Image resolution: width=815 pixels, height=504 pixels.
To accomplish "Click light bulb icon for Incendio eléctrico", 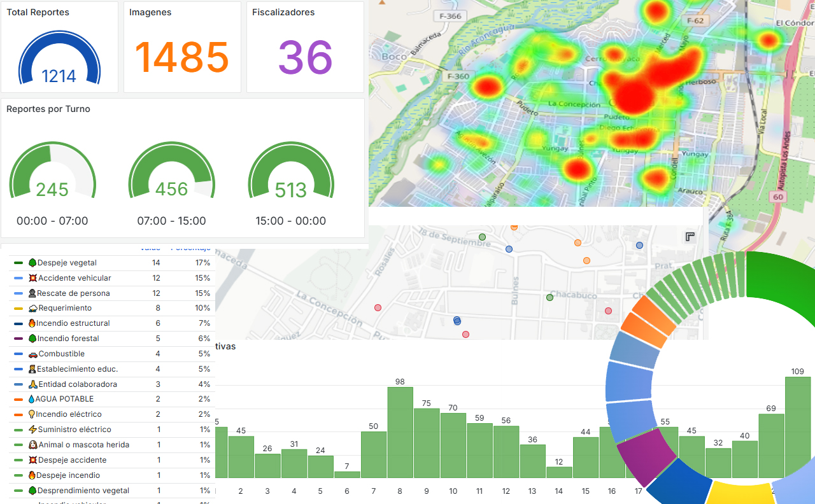I will 32,414.
